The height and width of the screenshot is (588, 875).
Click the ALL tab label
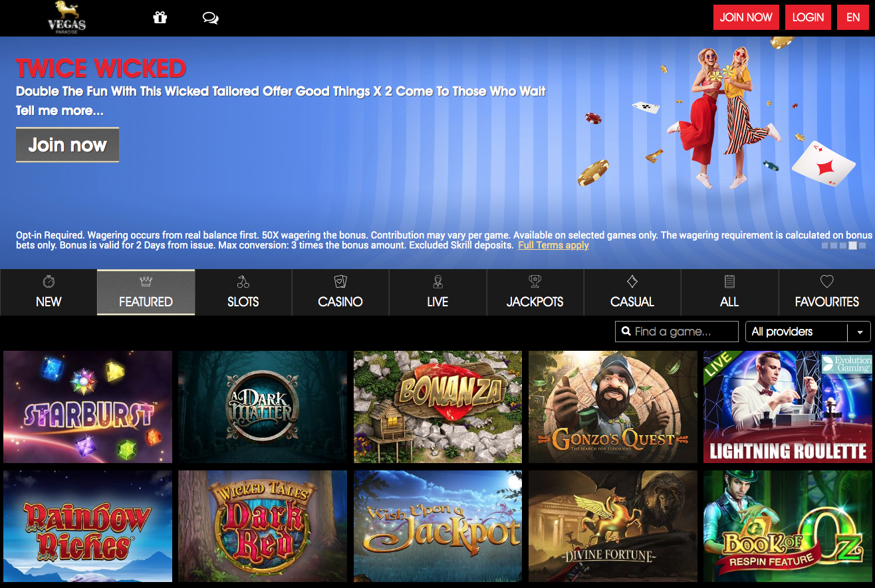pos(729,302)
